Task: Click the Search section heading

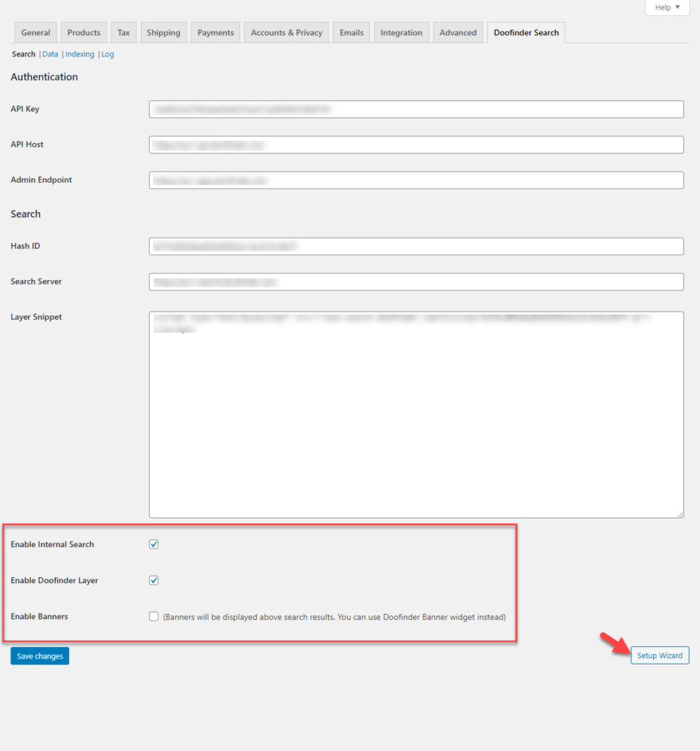Action: (26, 213)
